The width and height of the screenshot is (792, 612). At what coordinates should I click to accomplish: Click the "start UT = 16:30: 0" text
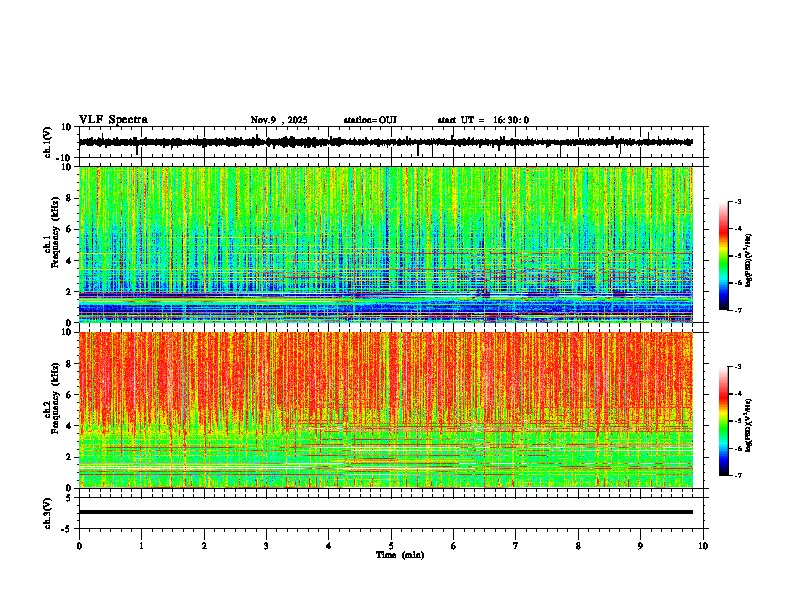[x=483, y=120]
